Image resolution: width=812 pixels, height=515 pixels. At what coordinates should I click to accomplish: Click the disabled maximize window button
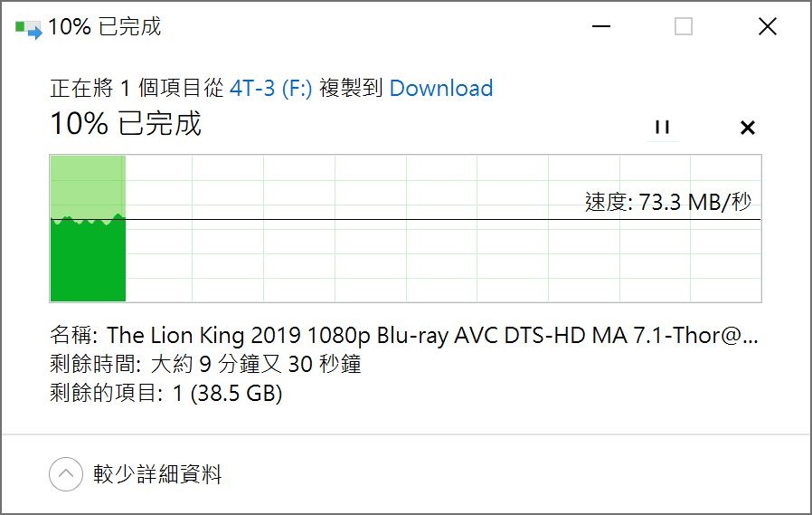click(683, 26)
